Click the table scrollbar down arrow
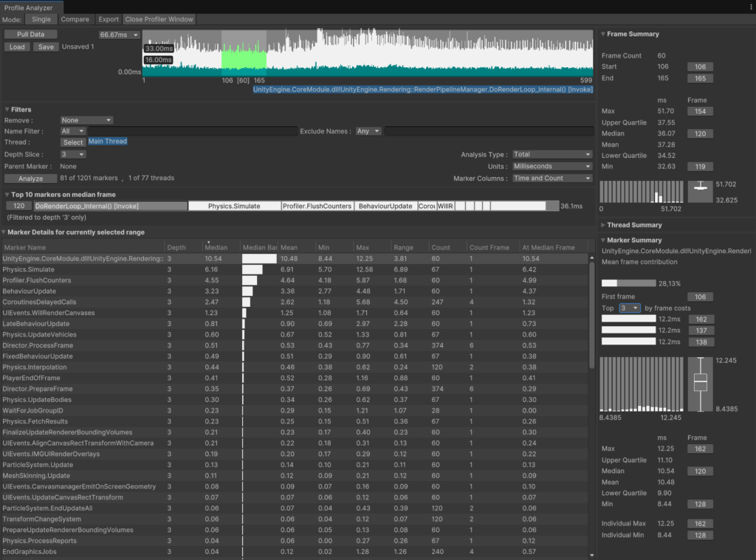Image resolution: width=756 pixels, height=560 pixels. pos(591,555)
